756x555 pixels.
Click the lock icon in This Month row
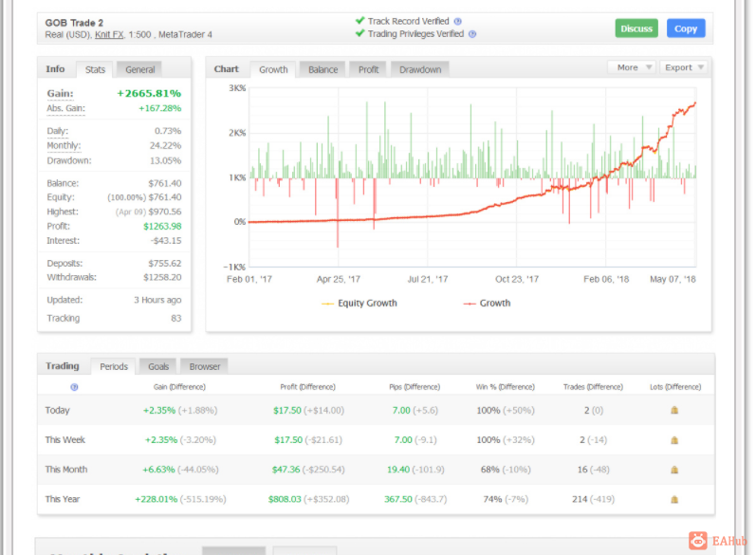click(x=674, y=470)
